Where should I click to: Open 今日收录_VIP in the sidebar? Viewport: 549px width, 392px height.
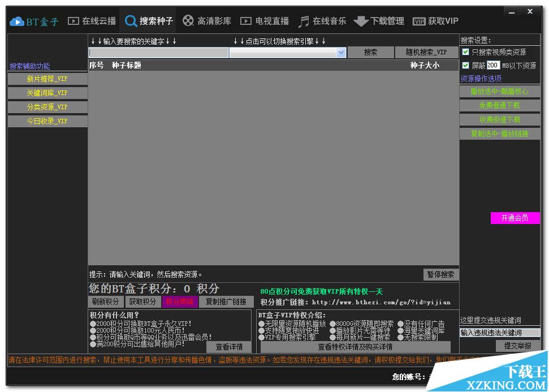pos(47,121)
